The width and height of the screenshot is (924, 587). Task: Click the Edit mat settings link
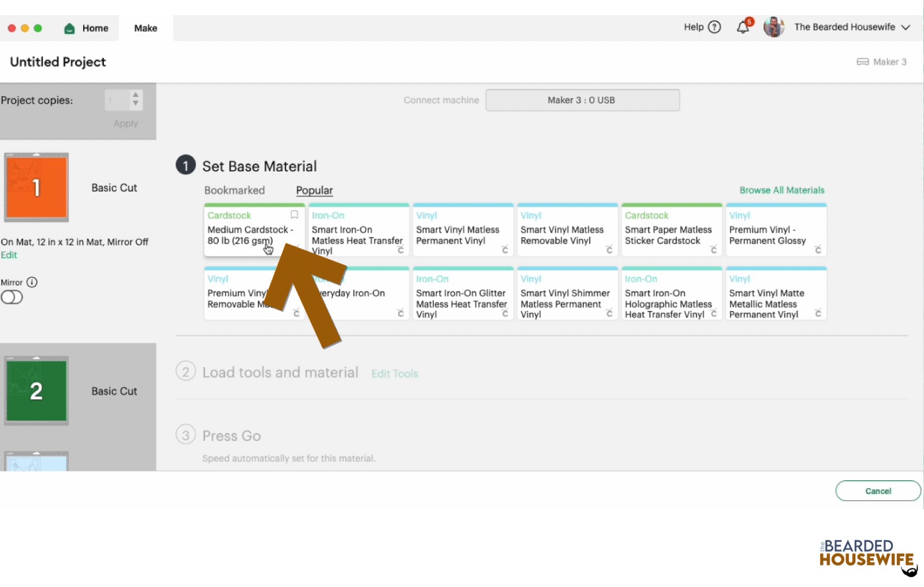click(x=9, y=255)
